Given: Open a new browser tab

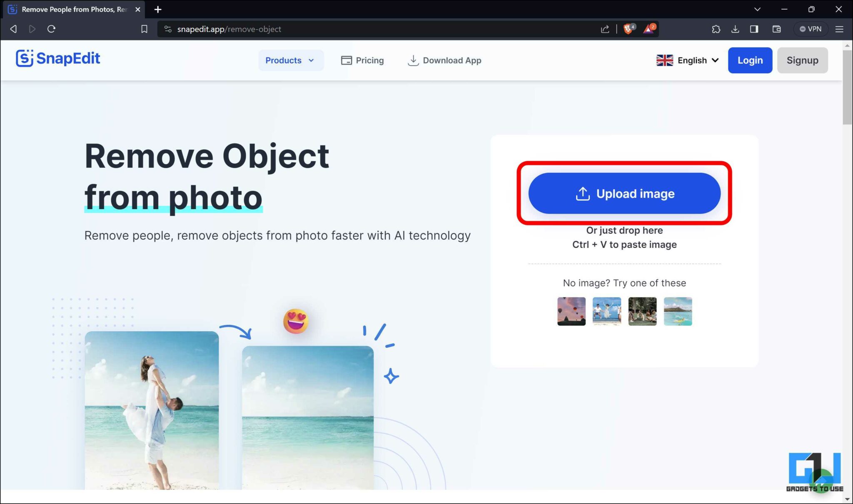Looking at the screenshot, I should [157, 9].
